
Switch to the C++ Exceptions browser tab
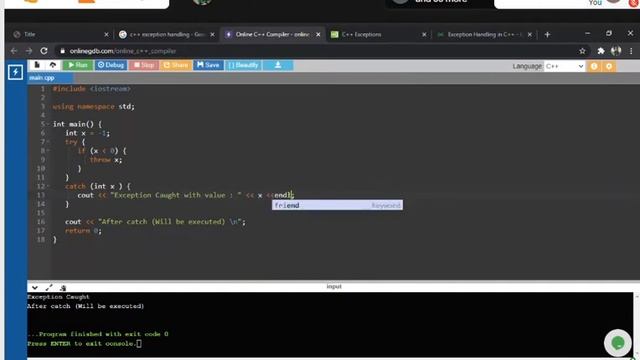[x=378, y=35]
